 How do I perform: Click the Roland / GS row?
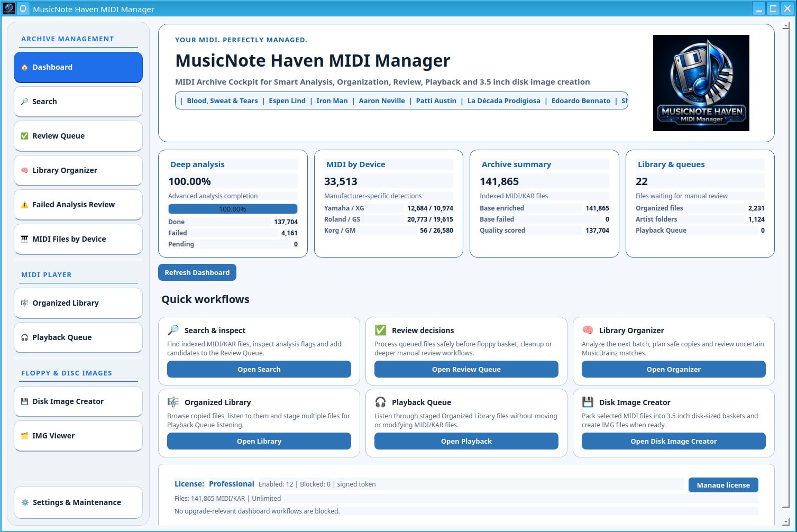389,219
